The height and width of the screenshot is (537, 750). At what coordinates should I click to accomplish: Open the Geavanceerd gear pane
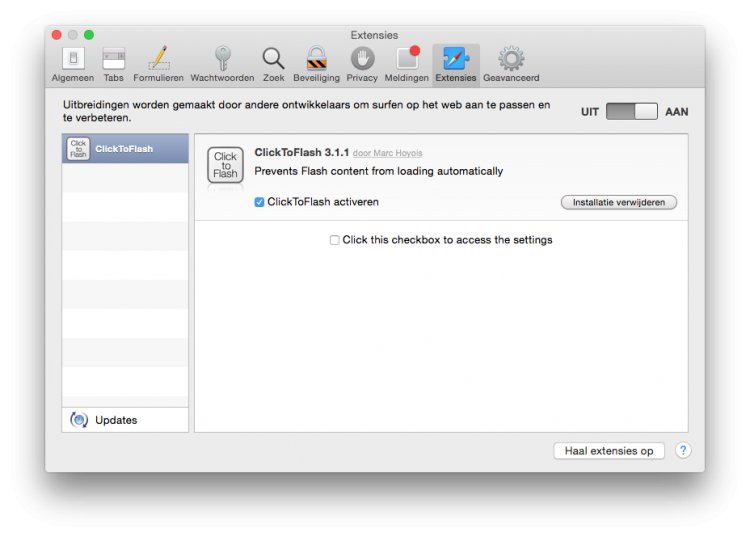pyautogui.click(x=511, y=65)
